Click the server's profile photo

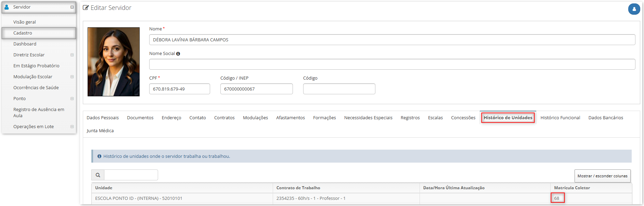[x=114, y=62]
